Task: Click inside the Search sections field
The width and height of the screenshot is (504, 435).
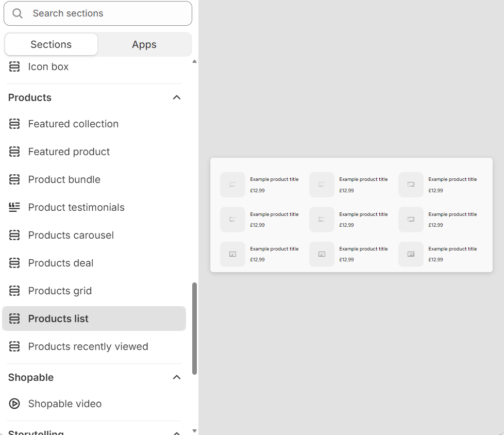Action: pyautogui.click(x=98, y=13)
